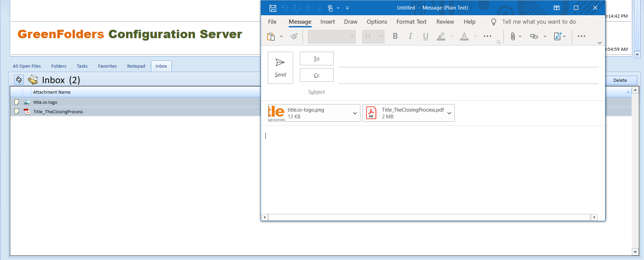Open the File menu
The image size is (644, 260).
pyautogui.click(x=272, y=22)
